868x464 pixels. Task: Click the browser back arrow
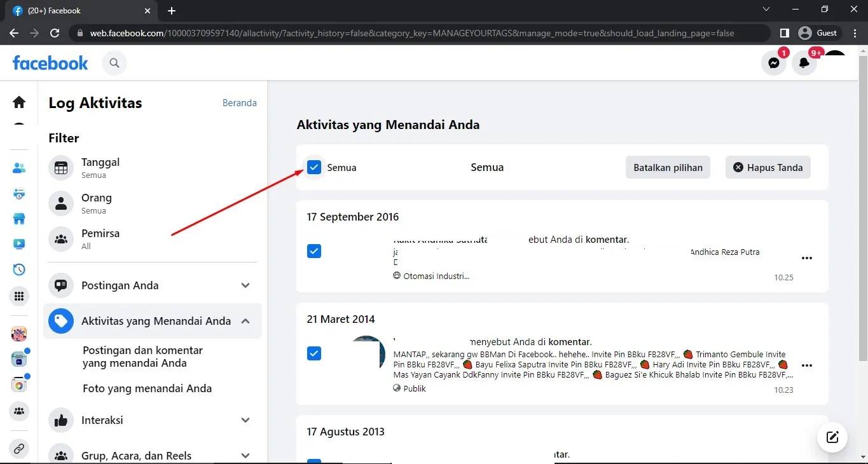[x=14, y=33]
